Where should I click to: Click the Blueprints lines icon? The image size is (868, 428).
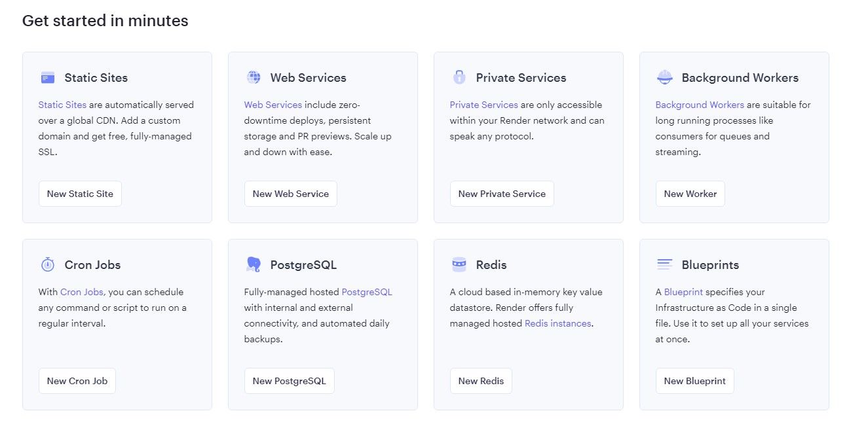click(664, 264)
